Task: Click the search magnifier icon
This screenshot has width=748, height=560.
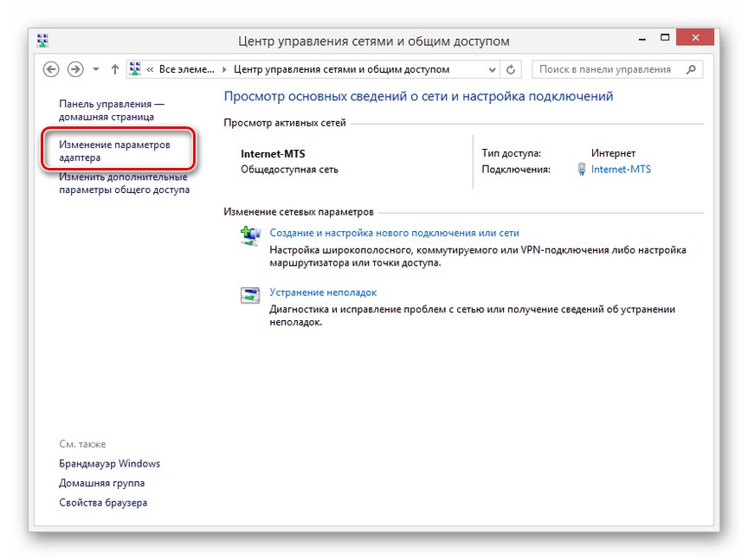Action: 691,69
